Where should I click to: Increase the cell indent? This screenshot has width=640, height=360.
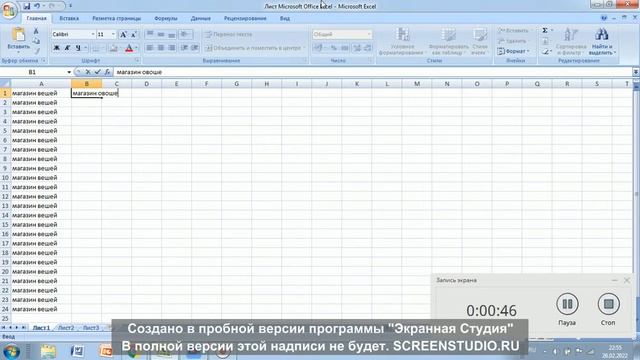pyautogui.click(x=195, y=48)
